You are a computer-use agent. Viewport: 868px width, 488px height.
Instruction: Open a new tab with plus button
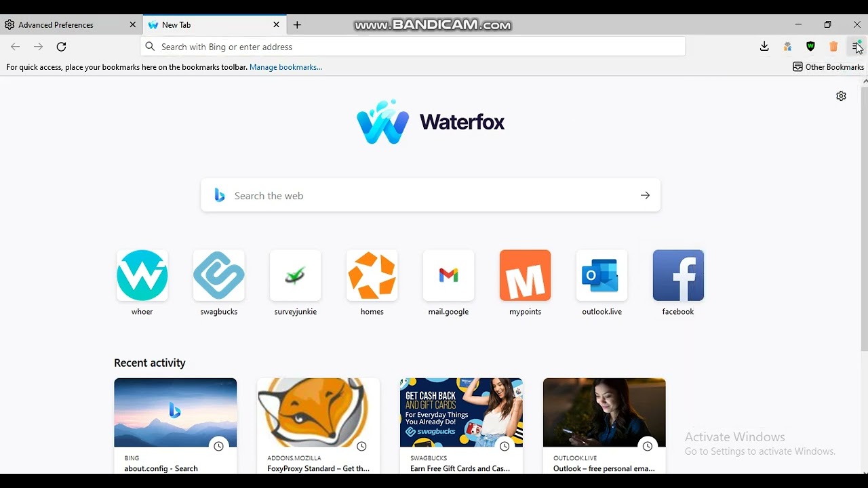(x=297, y=25)
